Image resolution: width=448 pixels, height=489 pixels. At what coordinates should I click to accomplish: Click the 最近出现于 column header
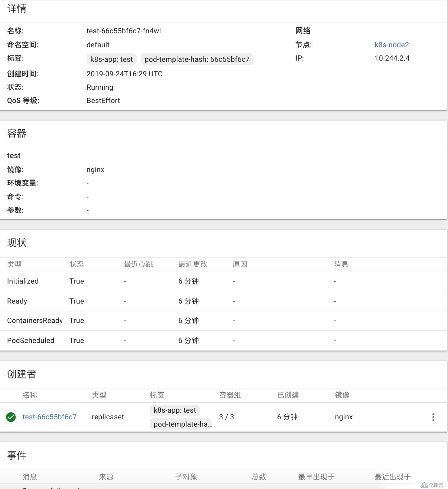coord(393,477)
